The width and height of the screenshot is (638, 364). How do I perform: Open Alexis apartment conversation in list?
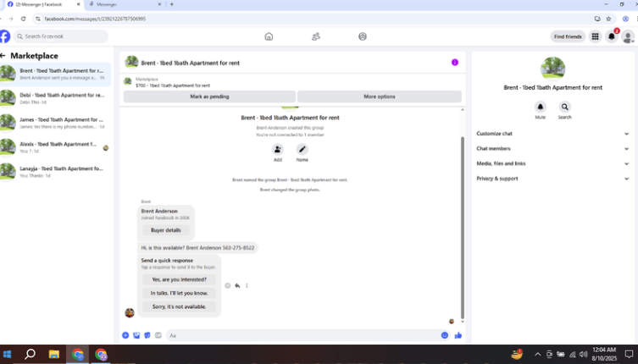coord(55,147)
